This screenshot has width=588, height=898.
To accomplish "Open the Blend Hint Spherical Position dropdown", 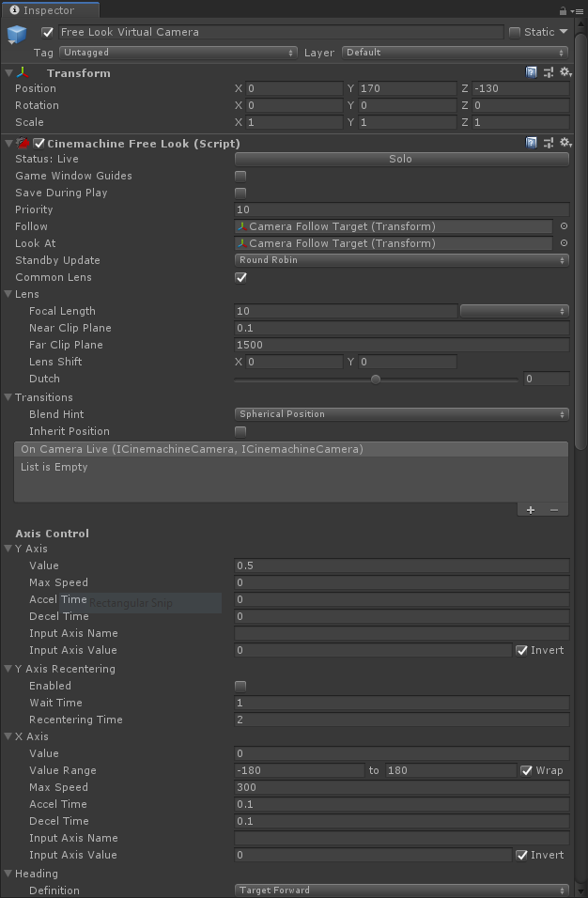I will (x=401, y=414).
